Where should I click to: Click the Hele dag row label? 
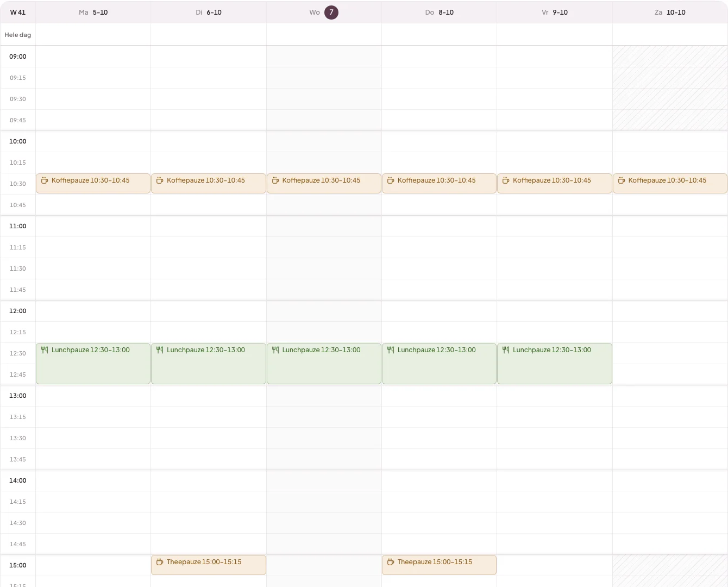(18, 35)
